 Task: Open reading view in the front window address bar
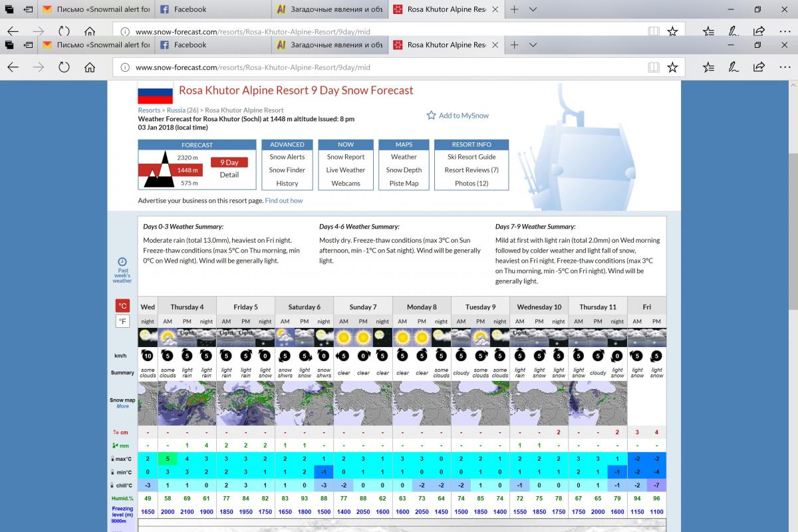pos(654,67)
